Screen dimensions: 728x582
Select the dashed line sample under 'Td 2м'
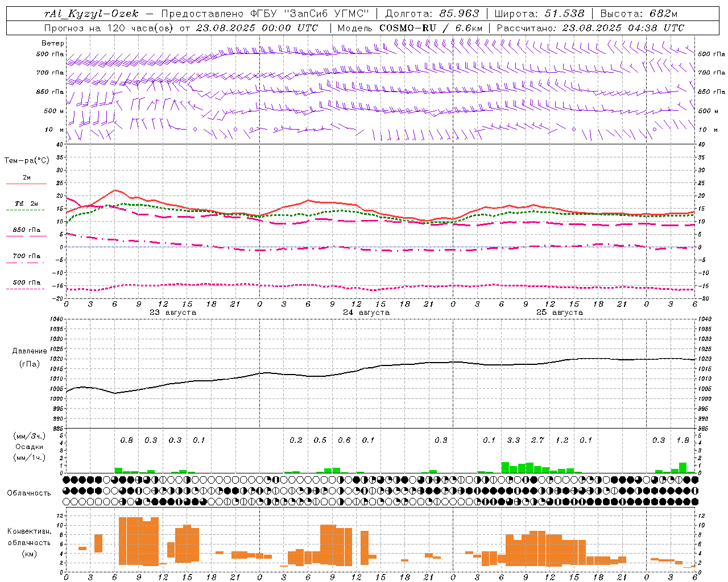(x=26, y=210)
